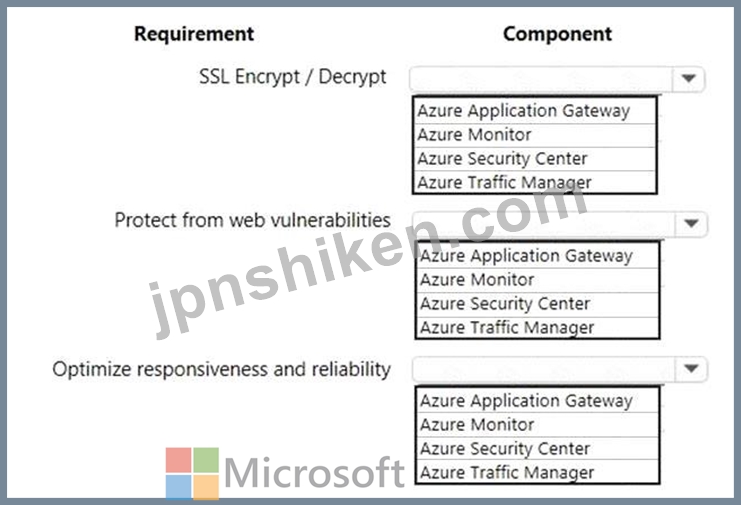Select Azure Security Center for SSL Encrypt / Decrypt
This screenshot has height=505, width=741.
pos(534,159)
